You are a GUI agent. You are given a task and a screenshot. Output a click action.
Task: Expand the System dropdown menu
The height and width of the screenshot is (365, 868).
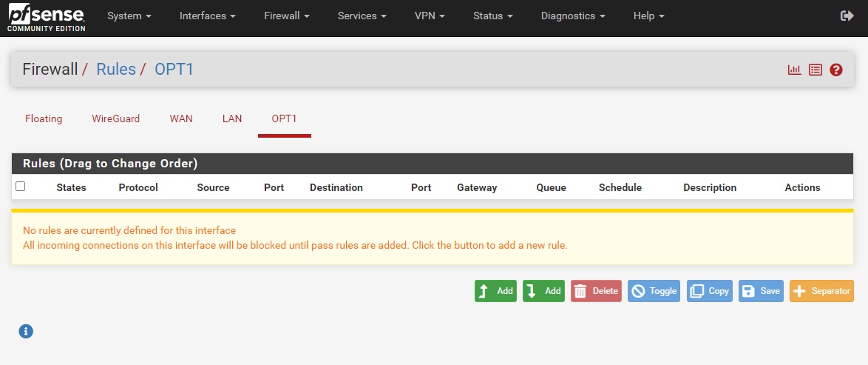tap(129, 16)
